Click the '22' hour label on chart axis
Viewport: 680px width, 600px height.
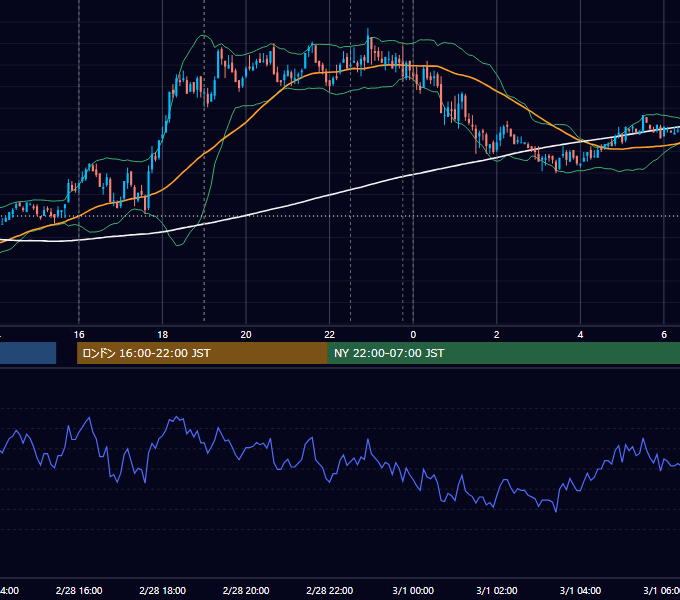[x=330, y=335]
